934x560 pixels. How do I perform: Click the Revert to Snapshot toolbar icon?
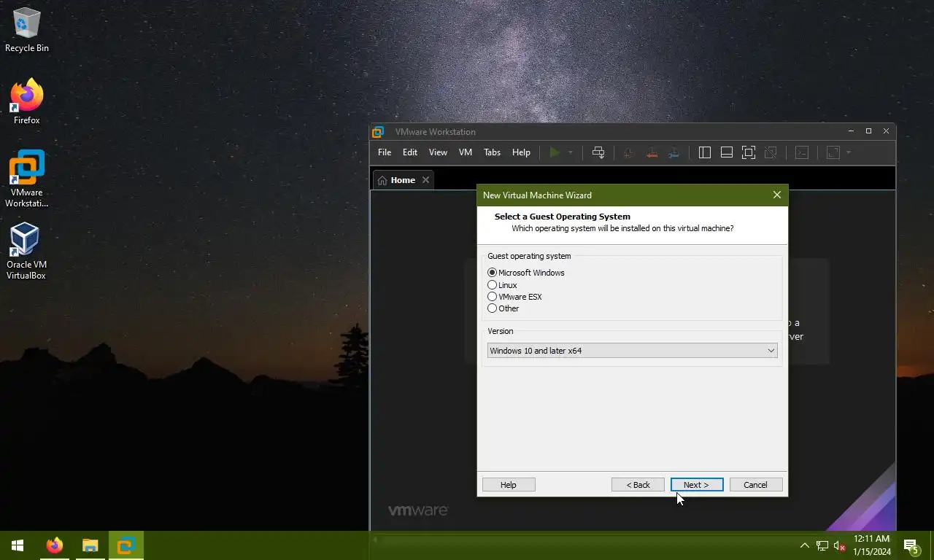[x=652, y=152]
